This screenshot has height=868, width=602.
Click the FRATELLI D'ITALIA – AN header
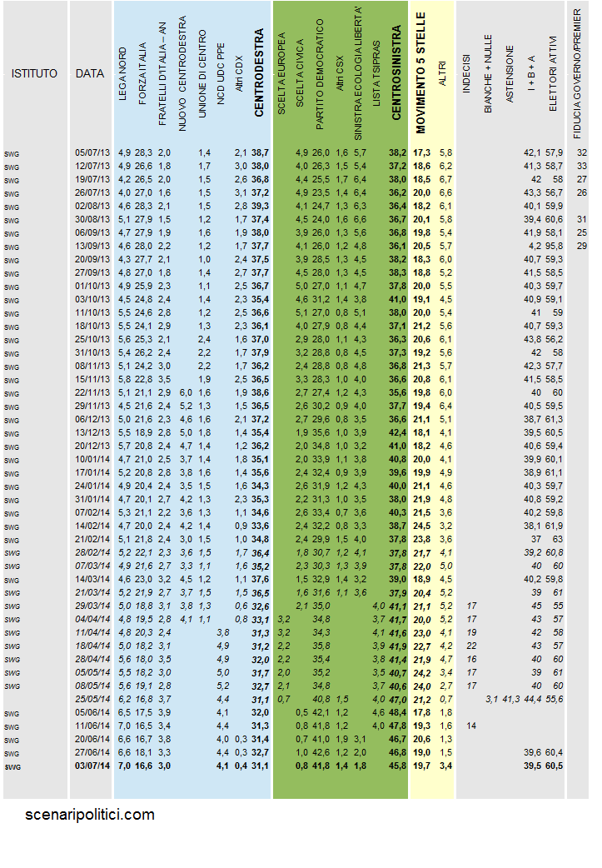coord(162,73)
